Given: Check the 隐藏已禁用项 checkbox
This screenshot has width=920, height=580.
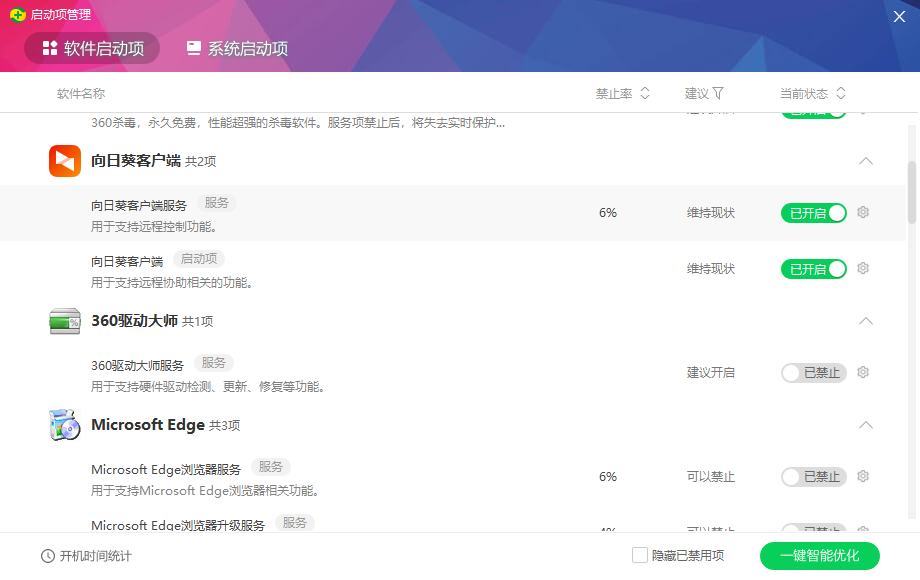Looking at the screenshot, I should click(640, 555).
